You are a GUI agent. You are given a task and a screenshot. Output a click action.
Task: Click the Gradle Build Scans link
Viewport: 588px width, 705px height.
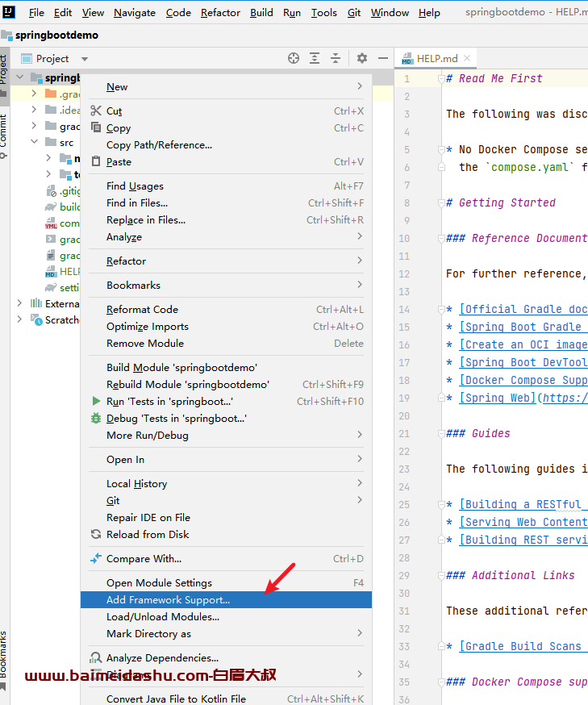523,646
